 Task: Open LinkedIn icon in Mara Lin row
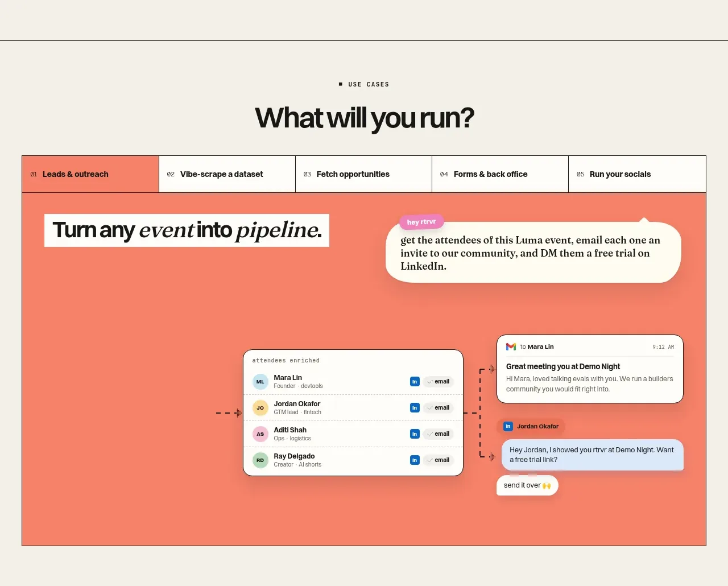pyautogui.click(x=415, y=382)
